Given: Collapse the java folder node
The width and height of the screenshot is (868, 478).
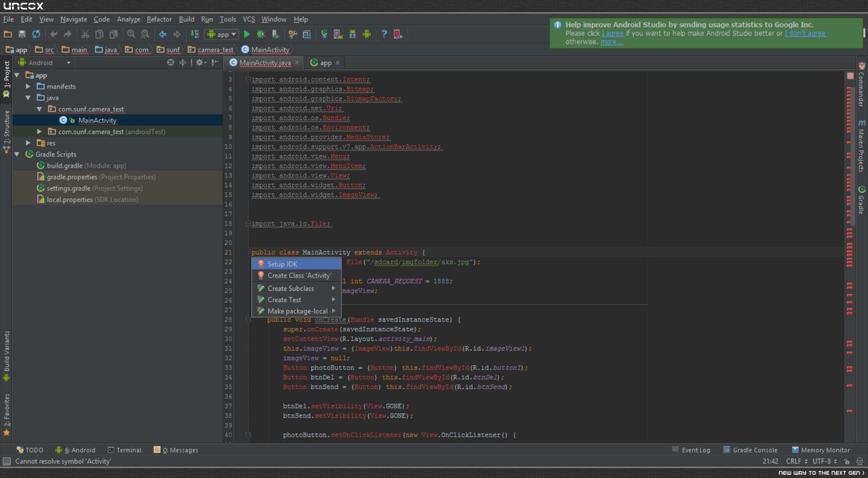Looking at the screenshot, I should (28, 98).
